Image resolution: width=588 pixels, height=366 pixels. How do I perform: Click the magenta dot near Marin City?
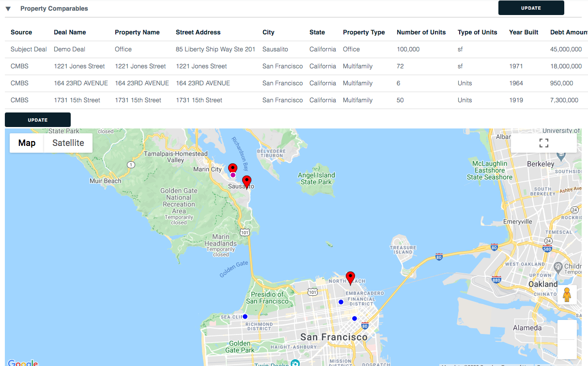click(x=233, y=175)
